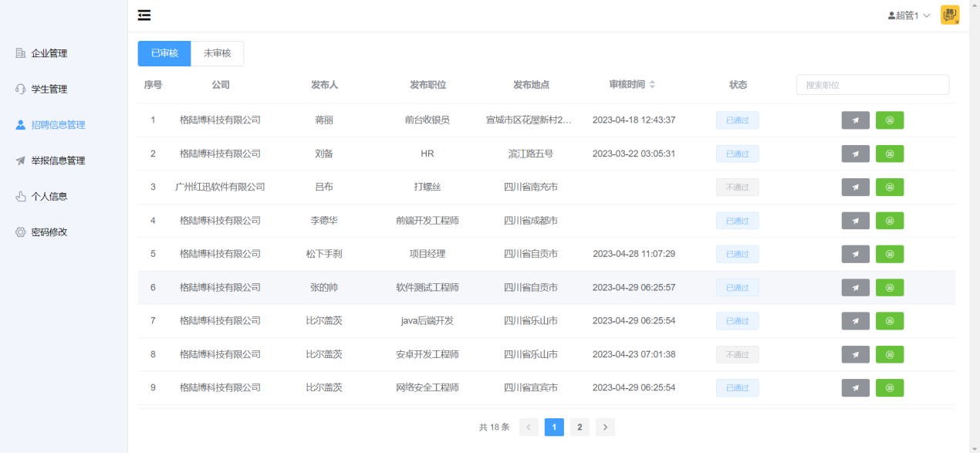
Task: Click the 已通过 tag in the 刘备 row
Action: tap(738, 154)
